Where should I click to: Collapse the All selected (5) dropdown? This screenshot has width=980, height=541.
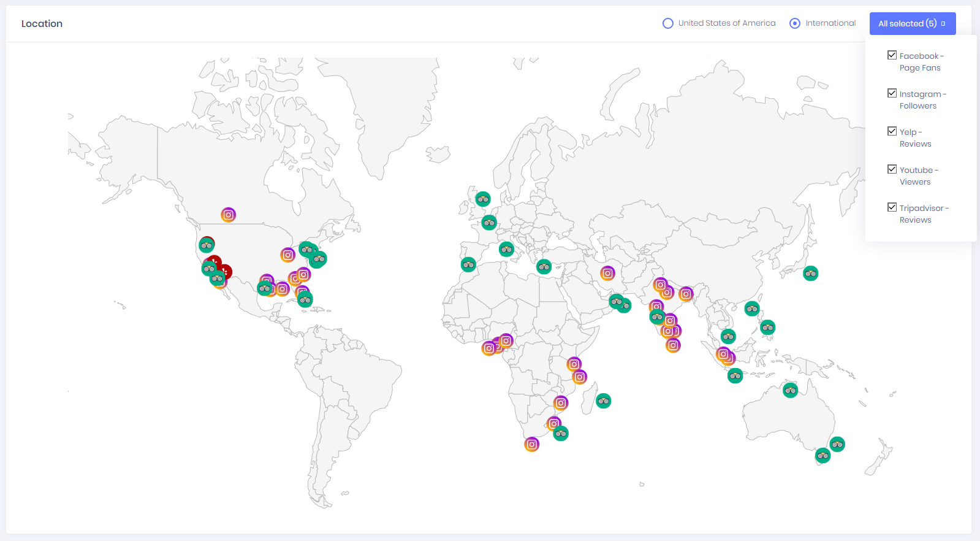[x=913, y=23]
